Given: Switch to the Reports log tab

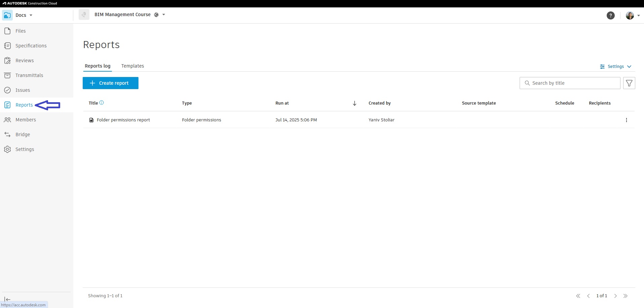Looking at the screenshot, I should 97,66.
